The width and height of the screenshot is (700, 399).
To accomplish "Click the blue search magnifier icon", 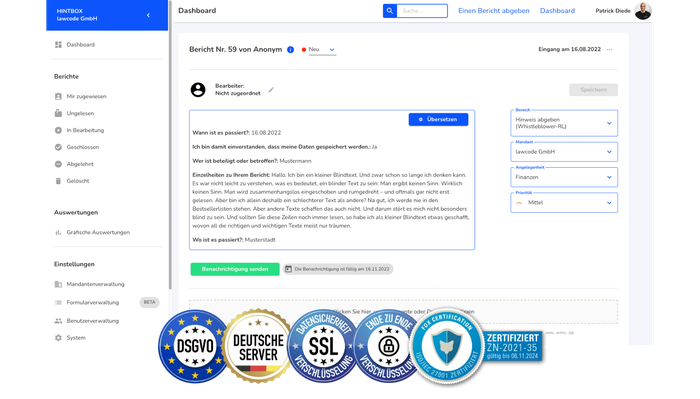I will point(390,11).
